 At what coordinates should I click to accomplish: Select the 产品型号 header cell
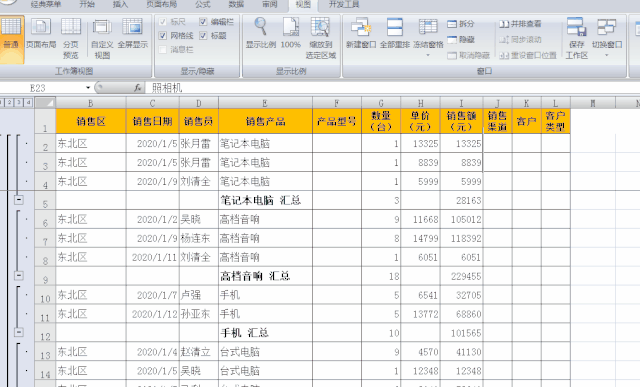[337, 121]
